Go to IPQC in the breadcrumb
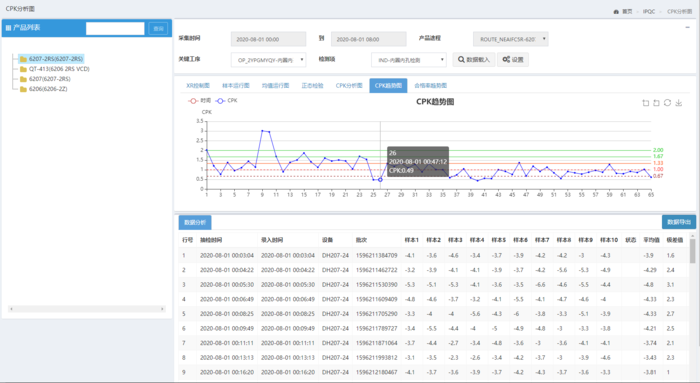700x383 pixels. click(649, 12)
